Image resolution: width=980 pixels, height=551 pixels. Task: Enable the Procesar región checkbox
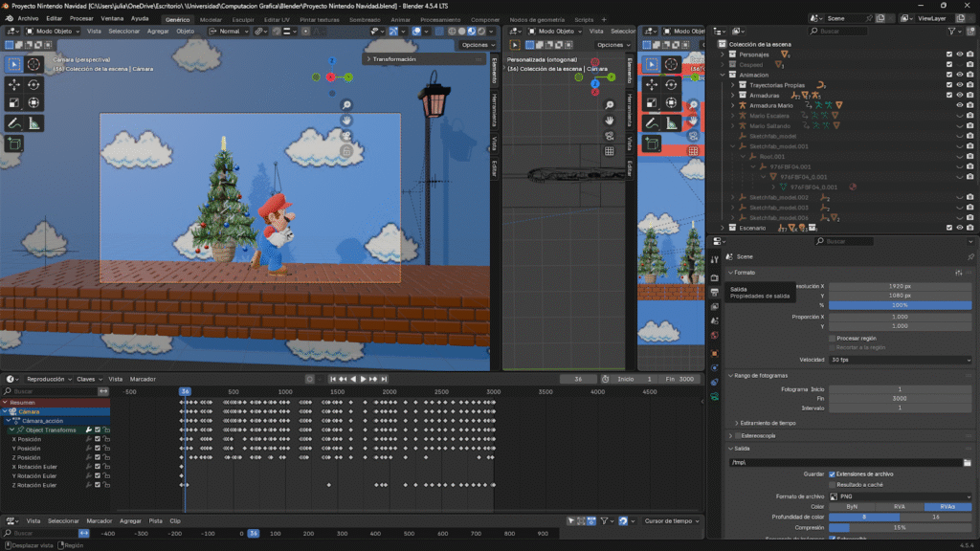832,339
